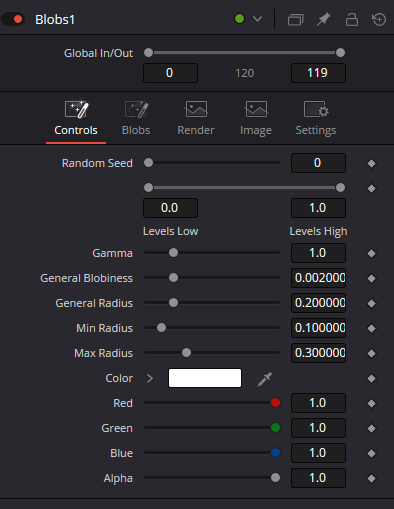This screenshot has height=509, width=394.
Task: Add keyframe for Random Seed
Action: (x=371, y=163)
